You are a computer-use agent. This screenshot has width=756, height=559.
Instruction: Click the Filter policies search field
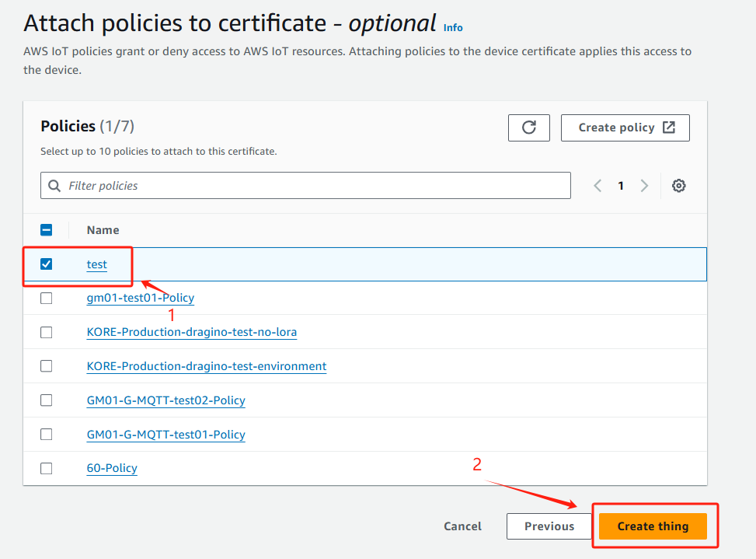(x=305, y=186)
